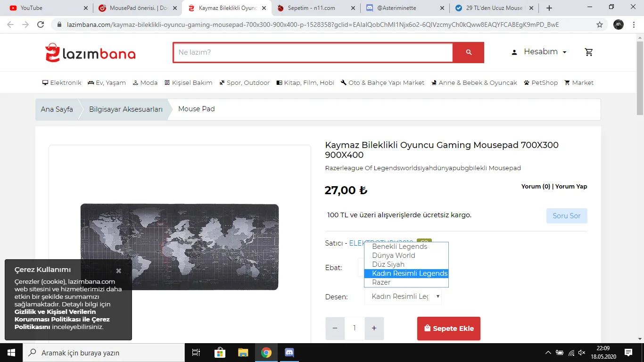Open the Mouse Pad breadcrumb link

click(197, 109)
